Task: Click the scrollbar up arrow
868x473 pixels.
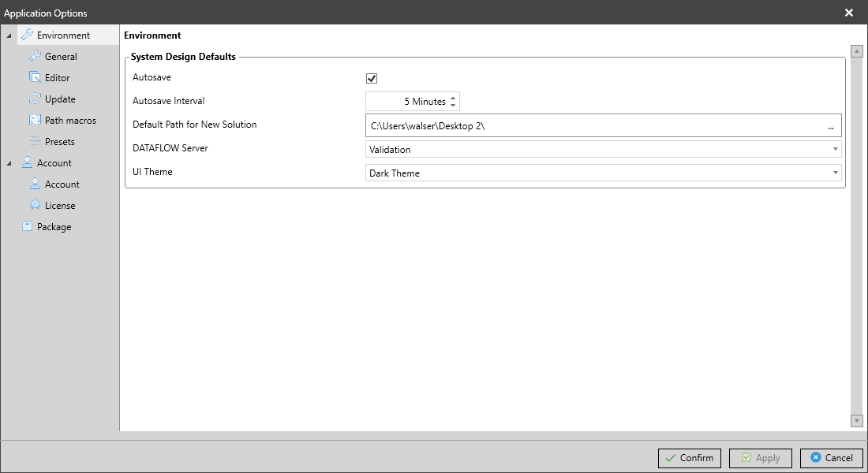Action: 856,51
